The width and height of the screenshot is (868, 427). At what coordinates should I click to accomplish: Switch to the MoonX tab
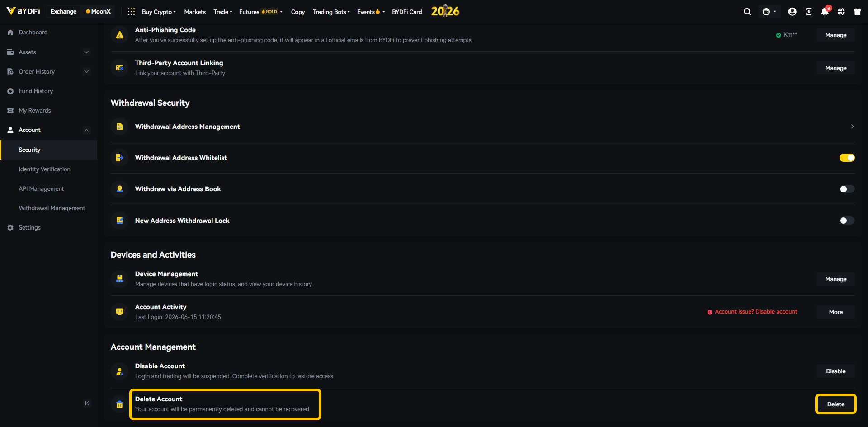(x=98, y=11)
